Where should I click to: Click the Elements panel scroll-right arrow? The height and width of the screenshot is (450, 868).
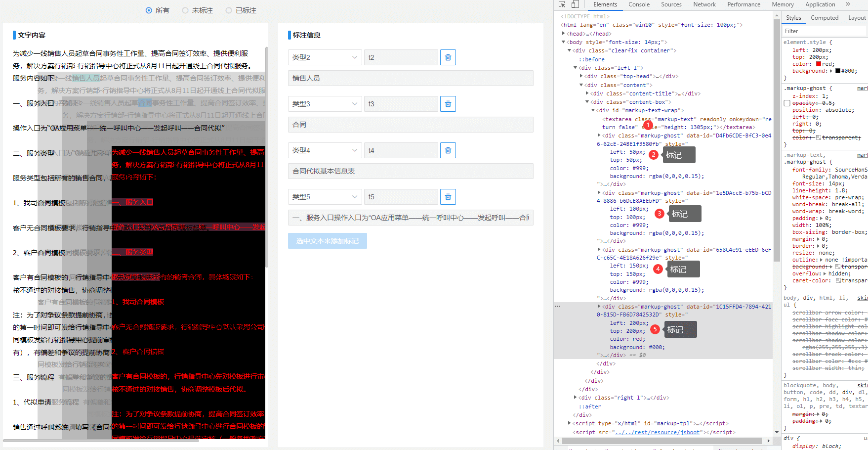tap(768, 441)
